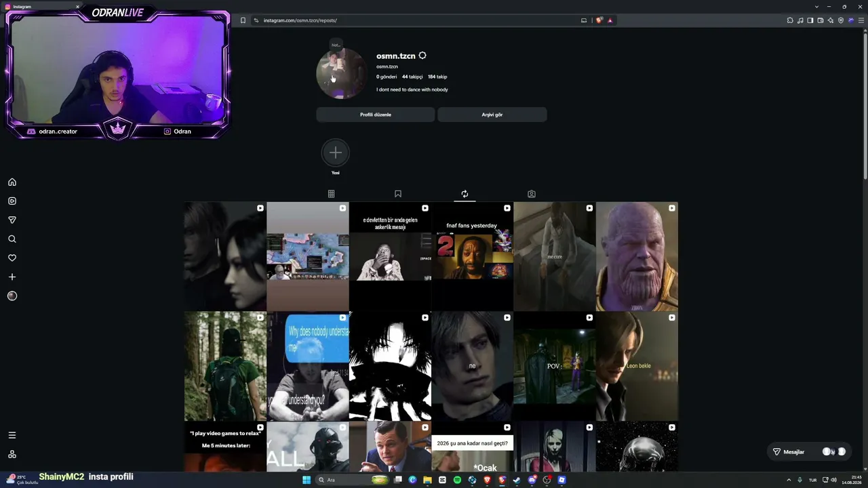Open the browser main menu

click(861, 20)
